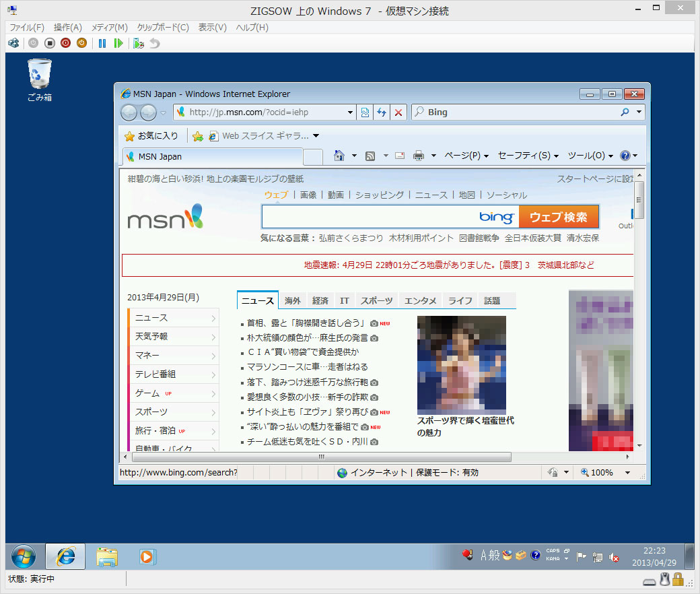Screen dimensions: 700x594
Task: Click the Ctrl+Alt+Del icon in VM toolbar
Action: point(14,43)
